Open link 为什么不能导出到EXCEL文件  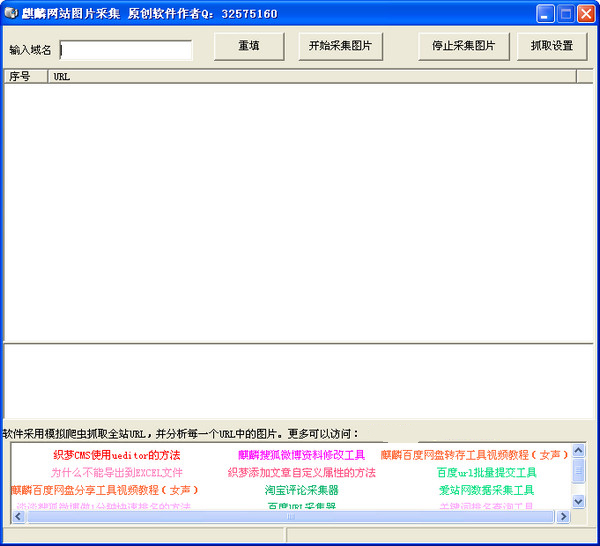click(117, 473)
